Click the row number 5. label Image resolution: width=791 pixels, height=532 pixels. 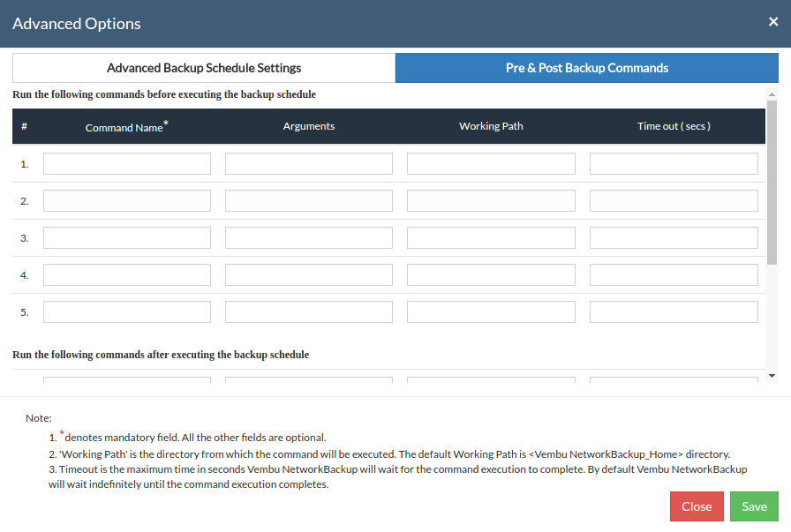[x=24, y=312]
